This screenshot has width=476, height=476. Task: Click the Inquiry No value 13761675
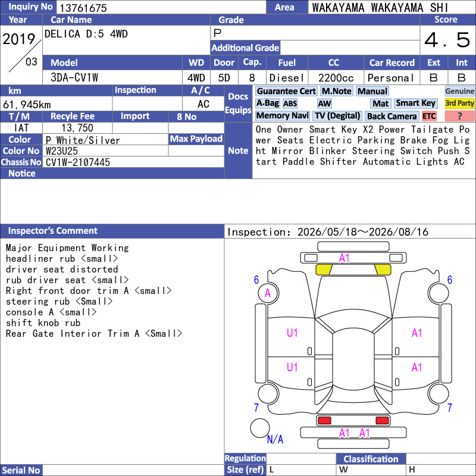[83, 8]
